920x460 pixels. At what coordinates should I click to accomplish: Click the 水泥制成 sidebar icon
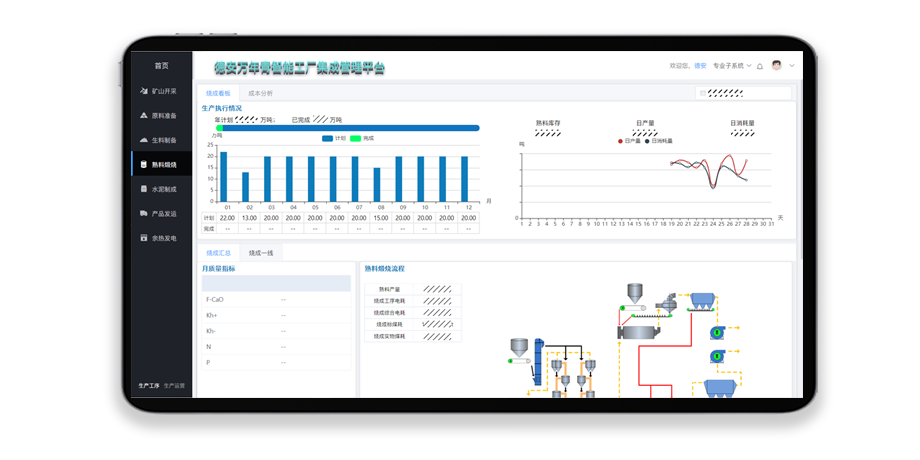[x=144, y=189]
